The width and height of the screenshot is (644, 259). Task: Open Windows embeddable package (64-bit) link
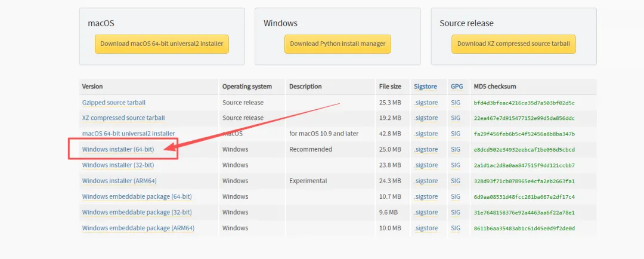[137, 196]
